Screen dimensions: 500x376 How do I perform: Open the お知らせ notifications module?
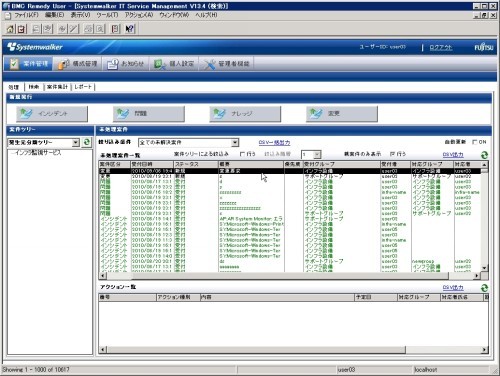pyautogui.click(x=126, y=64)
